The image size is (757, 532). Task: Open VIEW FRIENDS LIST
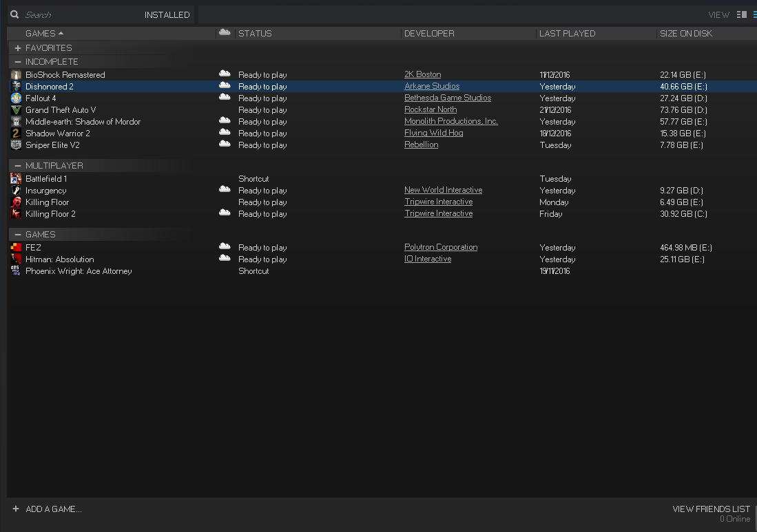tap(711, 509)
